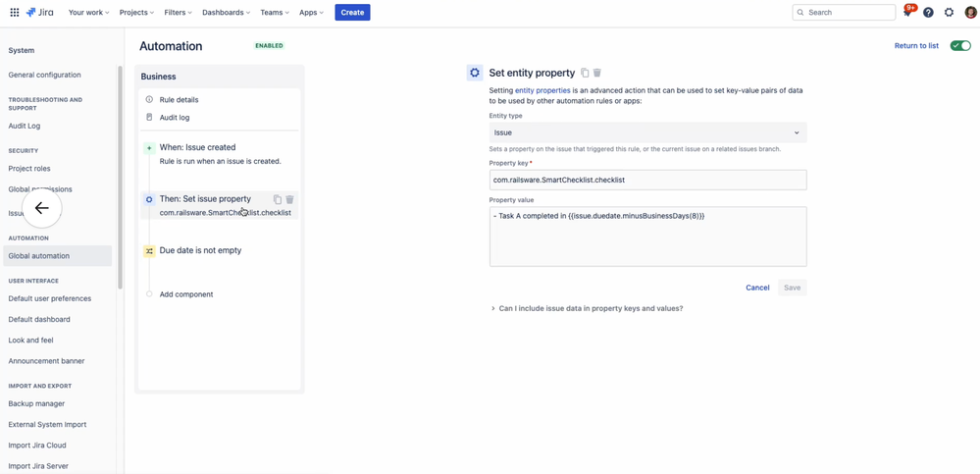
Task: Open Import Jira Cloud
Action: point(37,446)
